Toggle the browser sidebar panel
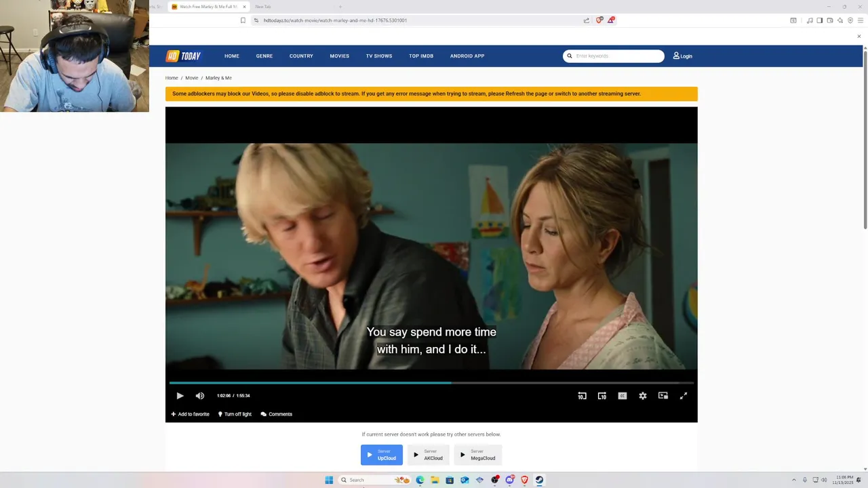This screenshot has height=488, width=868. click(819, 20)
